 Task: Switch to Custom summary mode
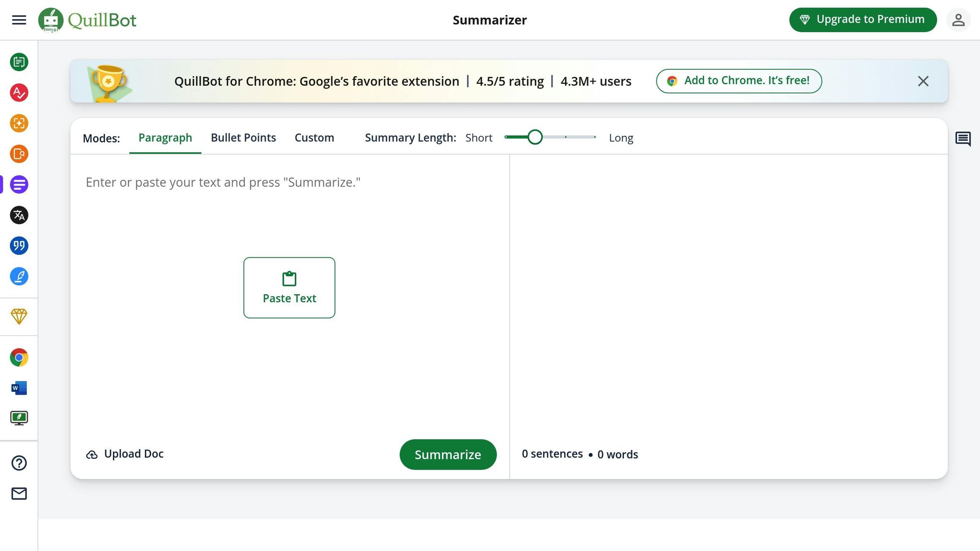point(314,137)
